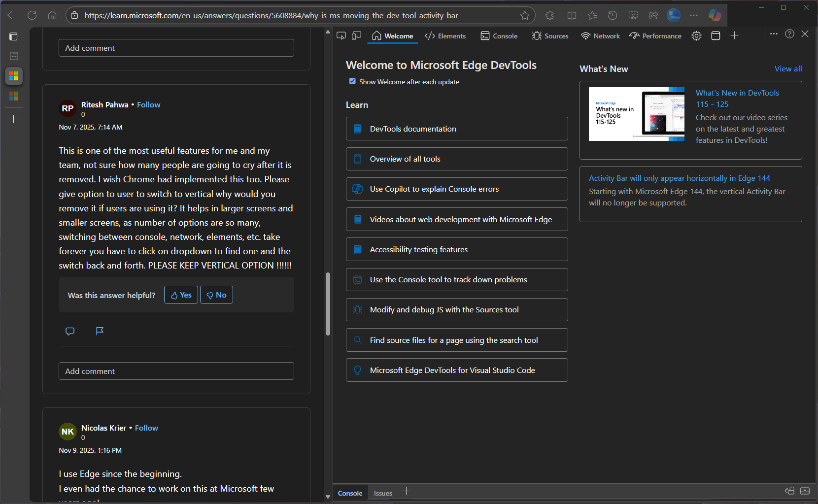This screenshot has height=504, width=818.
Task: Close the DevTools panel
Action: [x=805, y=34]
